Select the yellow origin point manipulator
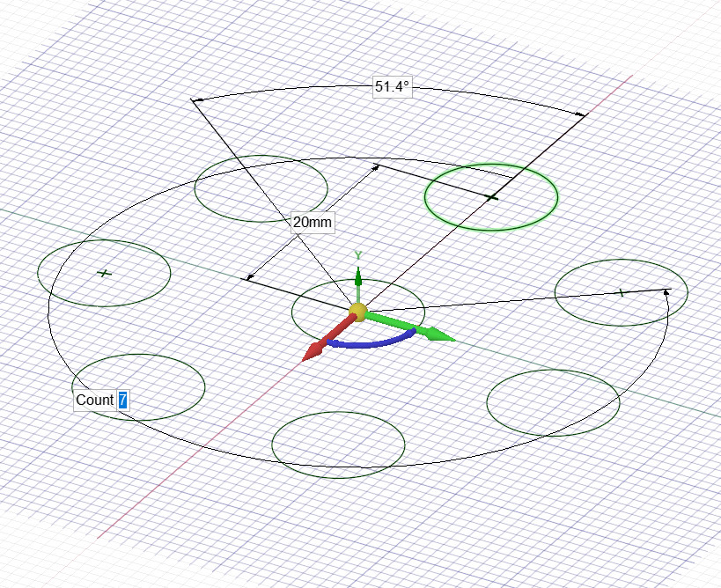721x588 pixels. click(x=357, y=310)
